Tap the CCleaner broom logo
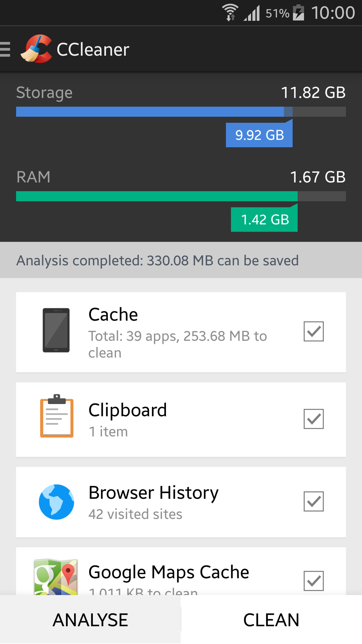 (37, 49)
